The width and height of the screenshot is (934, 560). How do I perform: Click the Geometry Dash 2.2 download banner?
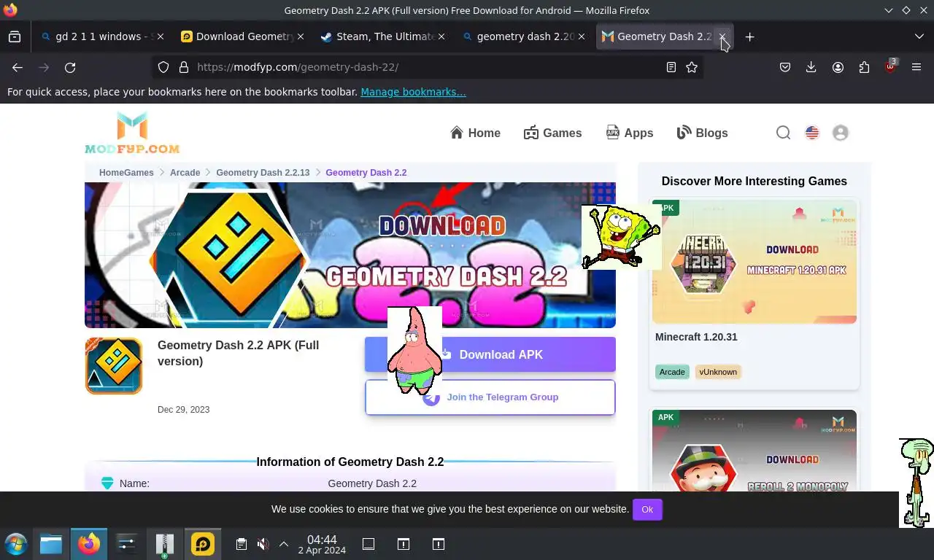pyautogui.click(x=350, y=255)
